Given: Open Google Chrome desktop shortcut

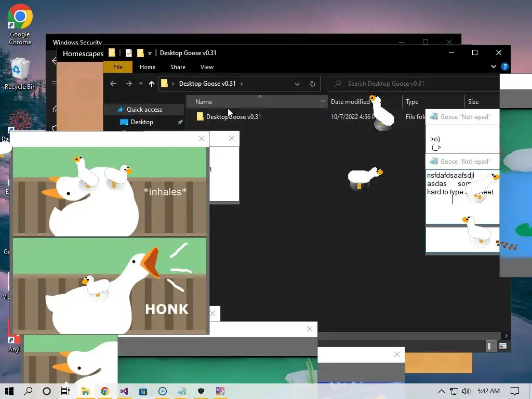Looking at the screenshot, I should pos(20,24).
